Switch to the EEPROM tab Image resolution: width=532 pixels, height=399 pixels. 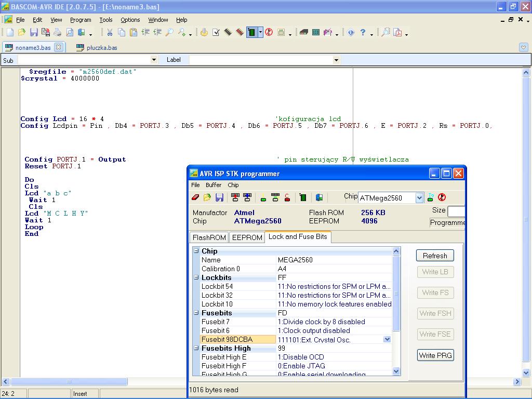tap(247, 237)
